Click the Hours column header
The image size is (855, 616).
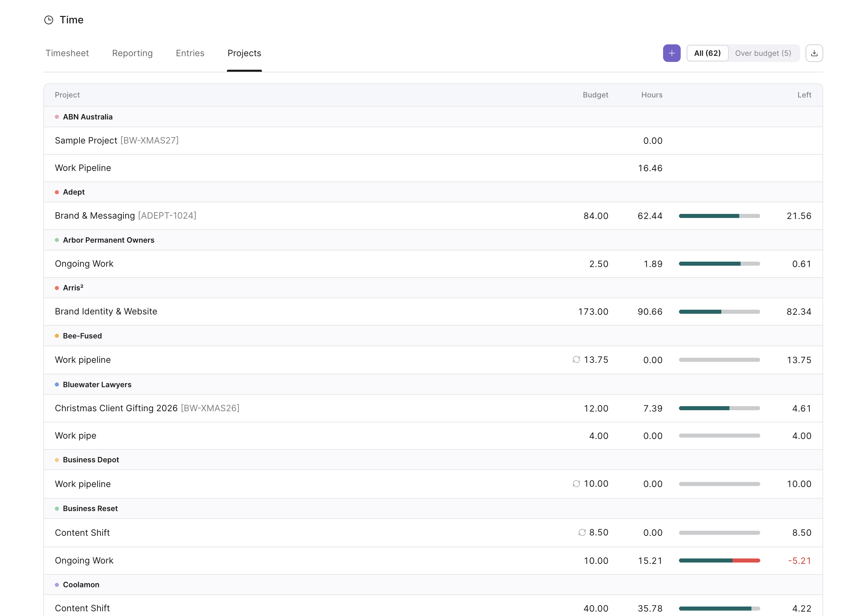pos(652,95)
